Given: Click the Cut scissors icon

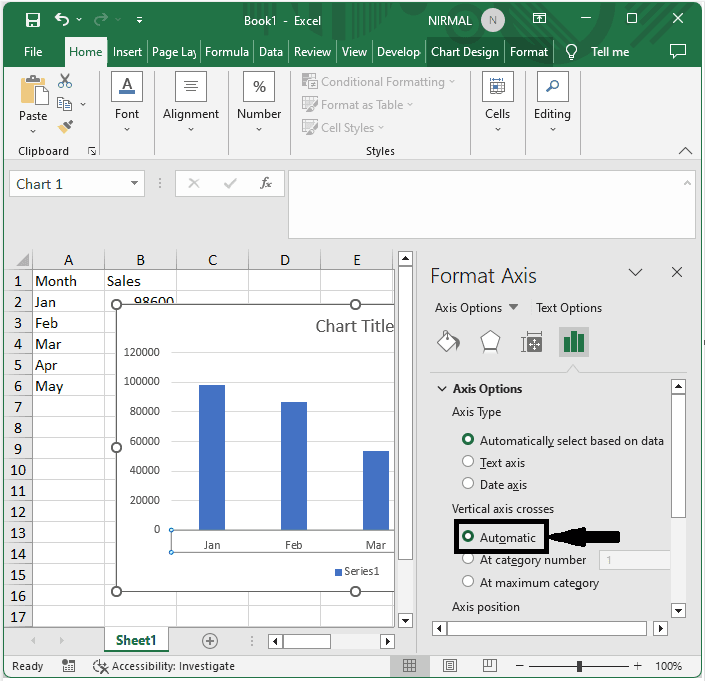Looking at the screenshot, I should point(65,81).
